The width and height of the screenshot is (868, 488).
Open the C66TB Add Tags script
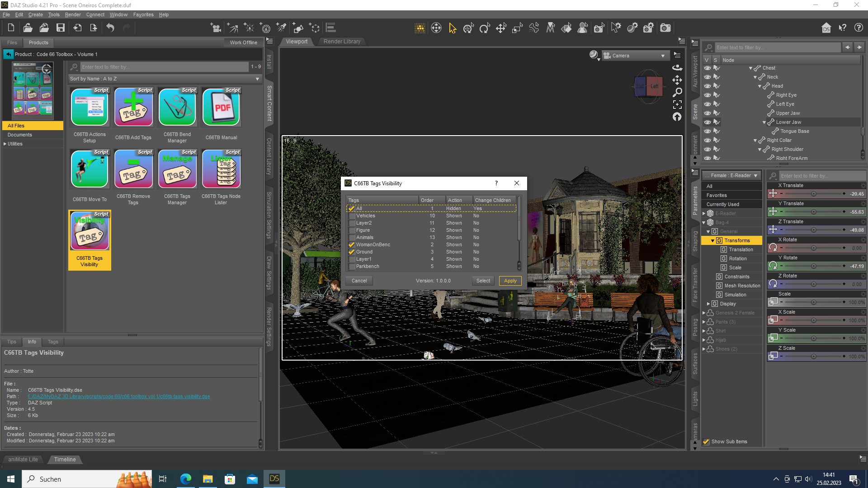133,108
